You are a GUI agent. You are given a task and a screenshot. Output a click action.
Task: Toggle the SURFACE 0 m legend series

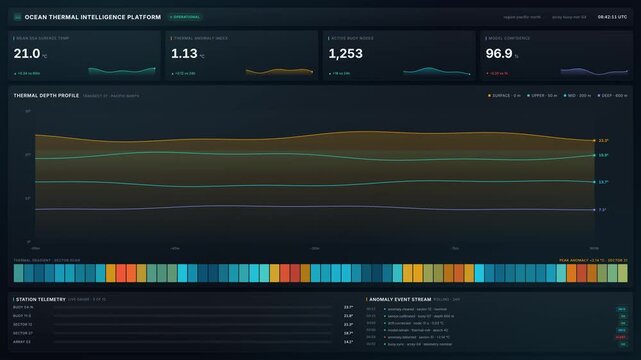coord(504,96)
